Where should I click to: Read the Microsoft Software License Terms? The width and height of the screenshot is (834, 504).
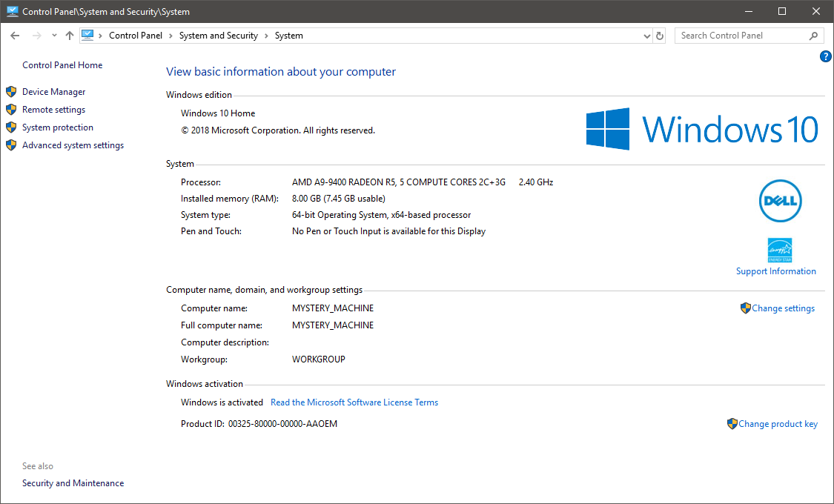[x=354, y=402]
